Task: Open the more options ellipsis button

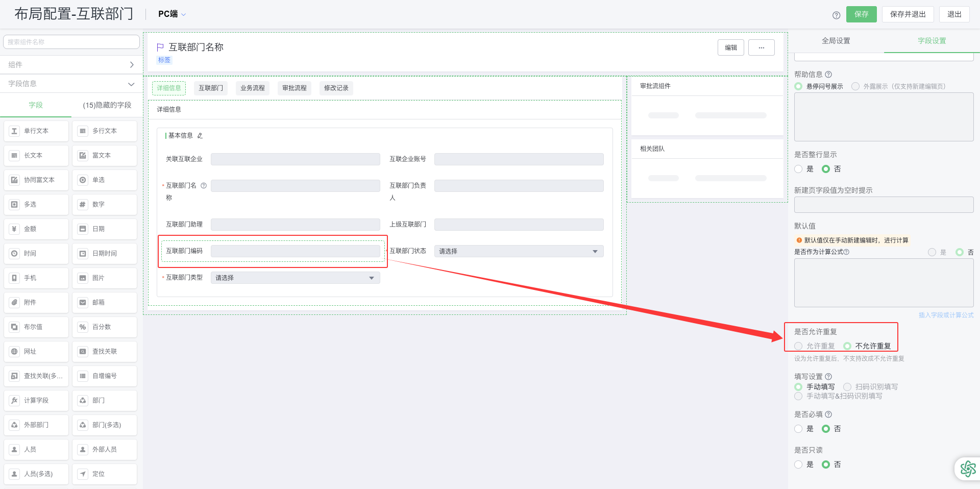Action: tap(761, 47)
